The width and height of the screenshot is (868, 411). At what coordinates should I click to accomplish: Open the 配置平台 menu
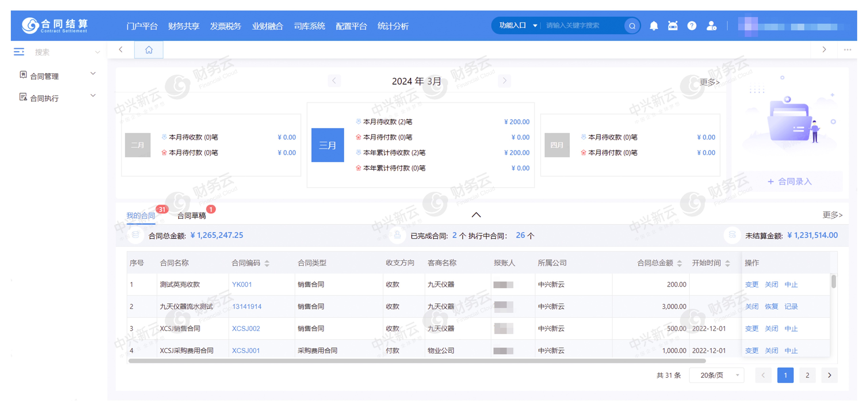351,26
